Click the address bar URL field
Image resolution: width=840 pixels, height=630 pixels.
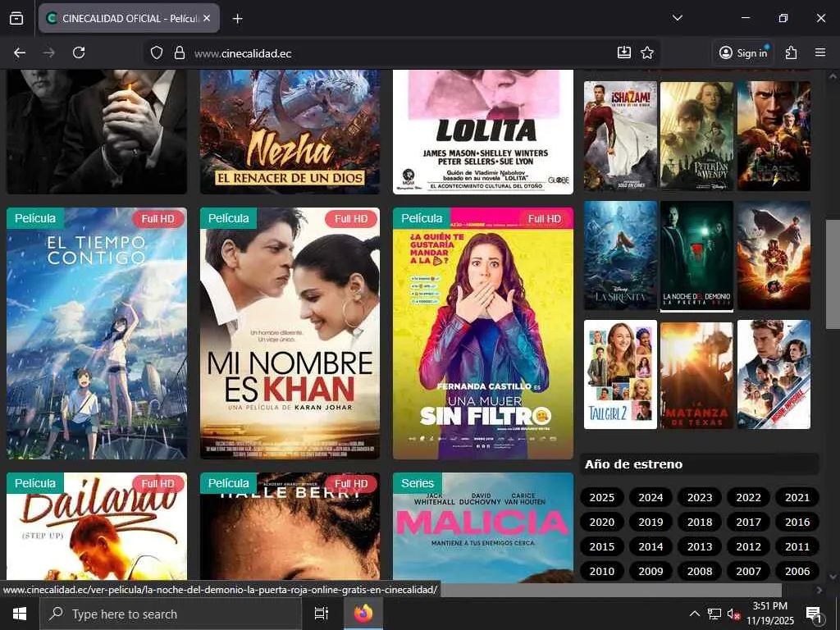tap(402, 53)
